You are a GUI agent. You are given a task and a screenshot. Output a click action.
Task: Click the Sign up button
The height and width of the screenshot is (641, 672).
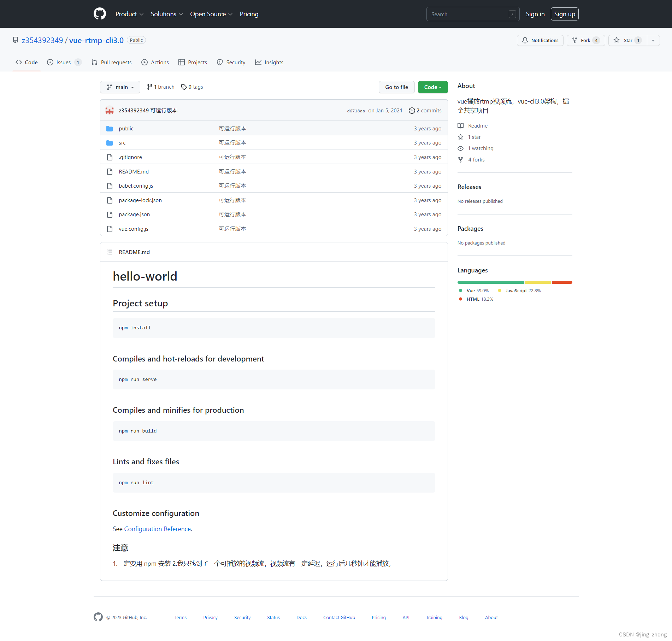point(565,14)
